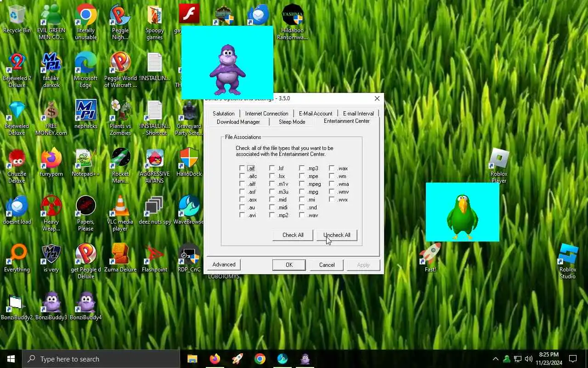Select the Zuma Deluxe desktop icon
Image resolution: width=588 pixels, height=368 pixels.
(x=120, y=258)
